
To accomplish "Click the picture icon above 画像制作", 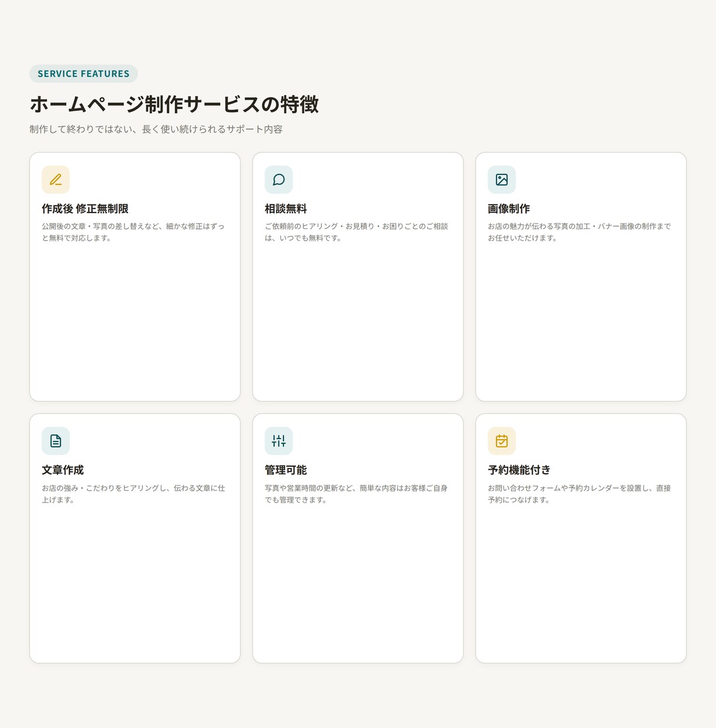I will coord(502,180).
